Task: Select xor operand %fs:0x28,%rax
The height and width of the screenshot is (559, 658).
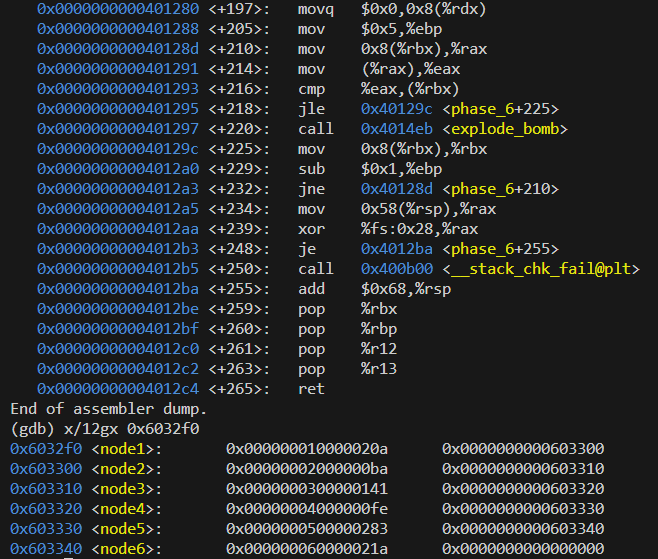Action: [x=419, y=229]
